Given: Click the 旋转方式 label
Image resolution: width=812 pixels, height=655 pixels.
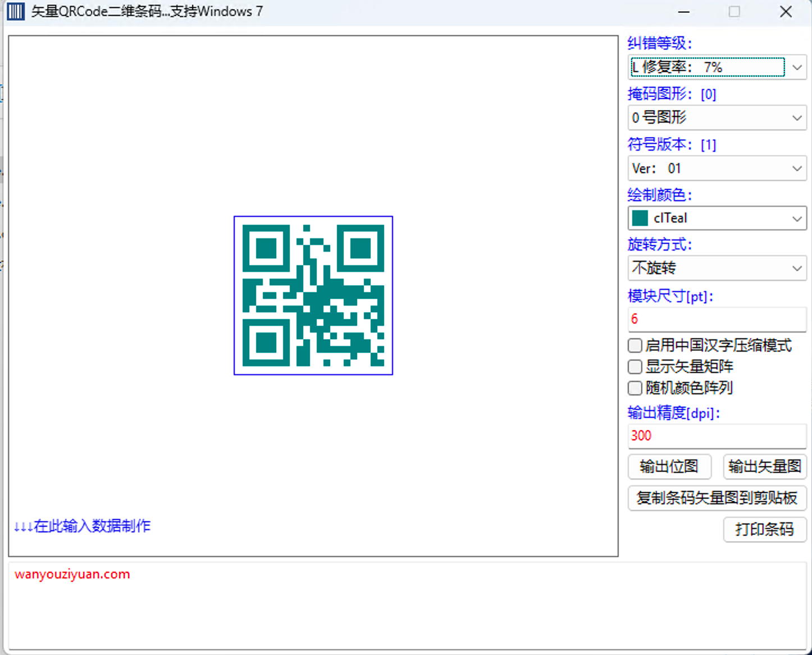Looking at the screenshot, I should 660,244.
